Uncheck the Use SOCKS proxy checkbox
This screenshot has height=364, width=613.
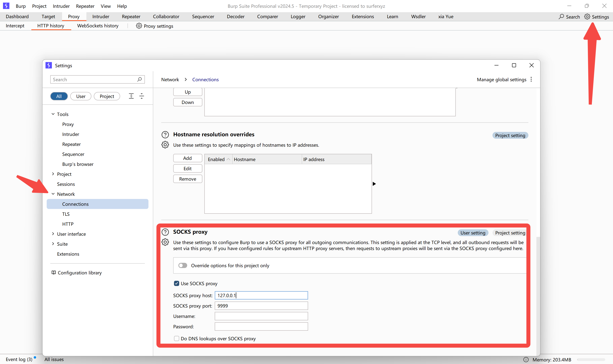pyautogui.click(x=177, y=283)
